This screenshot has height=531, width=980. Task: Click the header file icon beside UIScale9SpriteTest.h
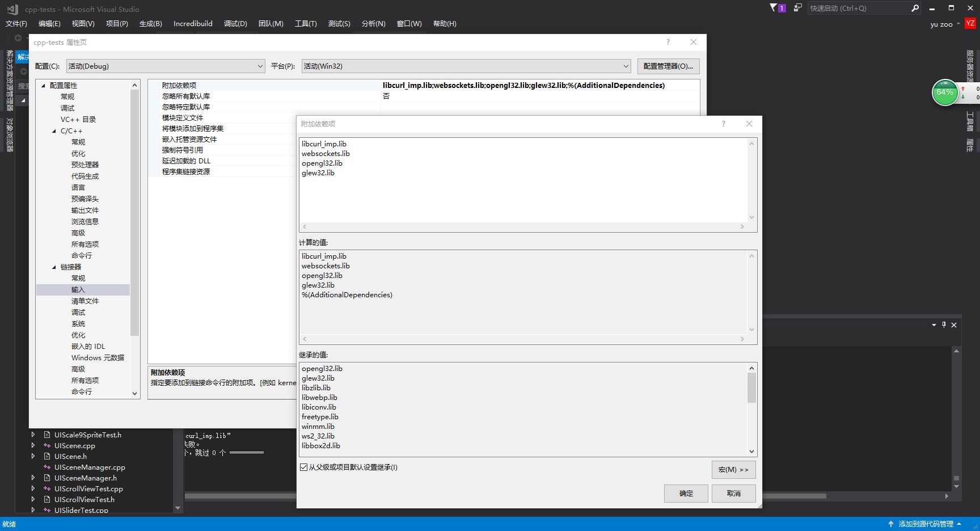click(x=47, y=435)
